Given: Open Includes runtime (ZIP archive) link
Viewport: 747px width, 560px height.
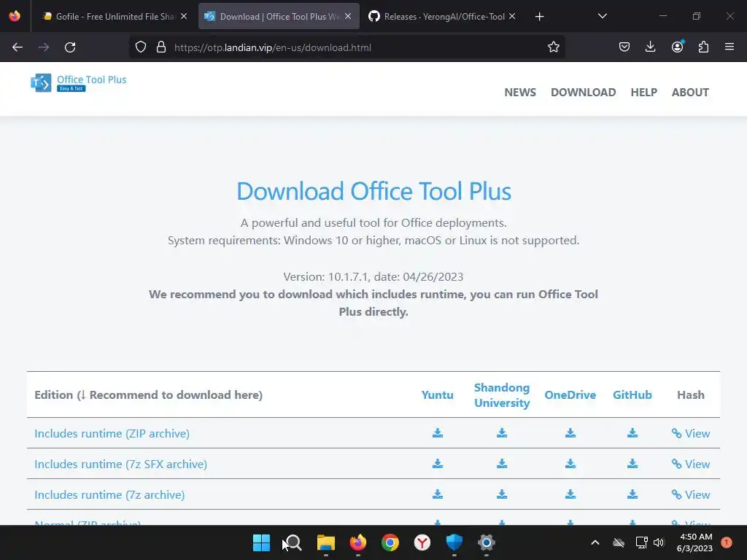Looking at the screenshot, I should click(x=112, y=433).
